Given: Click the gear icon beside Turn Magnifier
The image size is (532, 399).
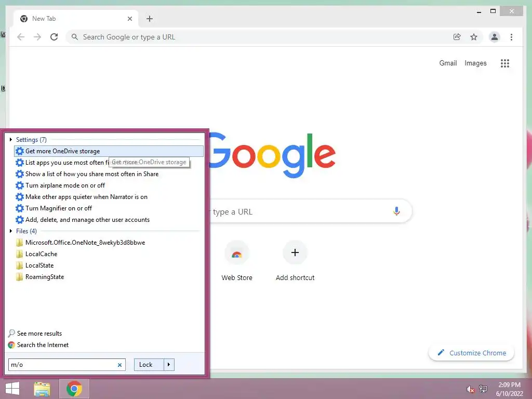Looking at the screenshot, I should click(x=20, y=208).
